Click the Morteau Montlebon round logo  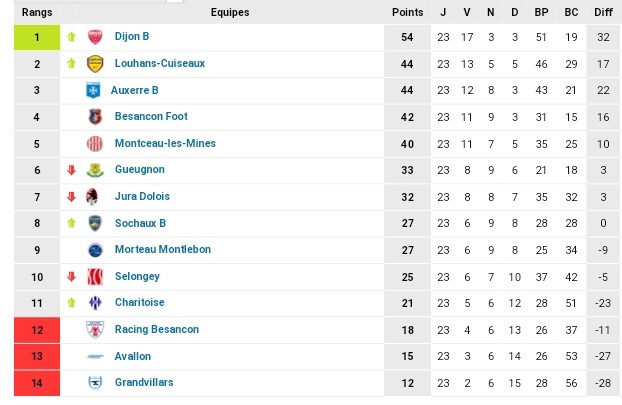95,250
